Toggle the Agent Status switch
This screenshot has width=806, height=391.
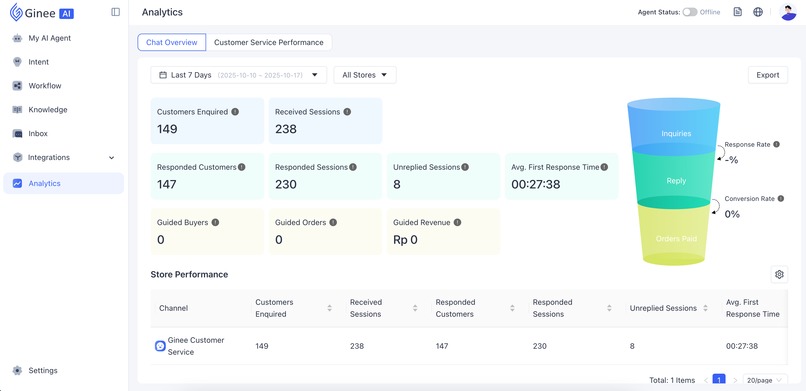click(690, 12)
